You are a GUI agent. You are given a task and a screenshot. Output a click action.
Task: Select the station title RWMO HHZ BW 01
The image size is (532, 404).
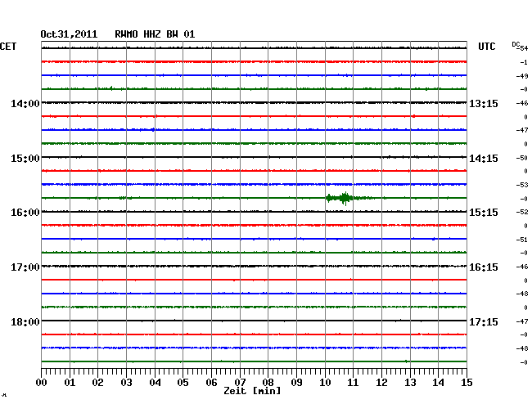(155, 34)
